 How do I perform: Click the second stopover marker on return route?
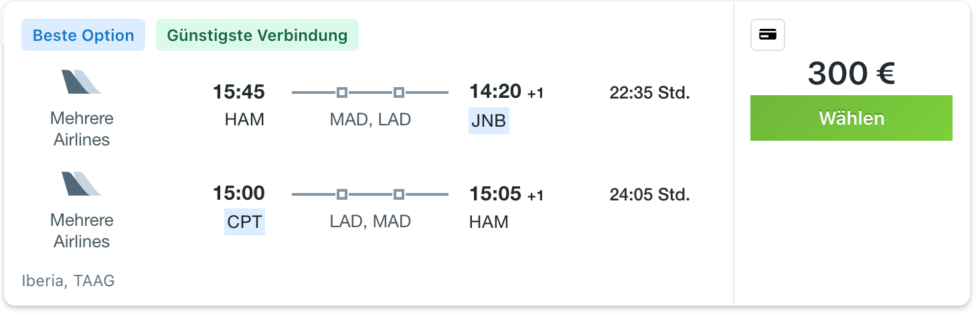tap(398, 194)
